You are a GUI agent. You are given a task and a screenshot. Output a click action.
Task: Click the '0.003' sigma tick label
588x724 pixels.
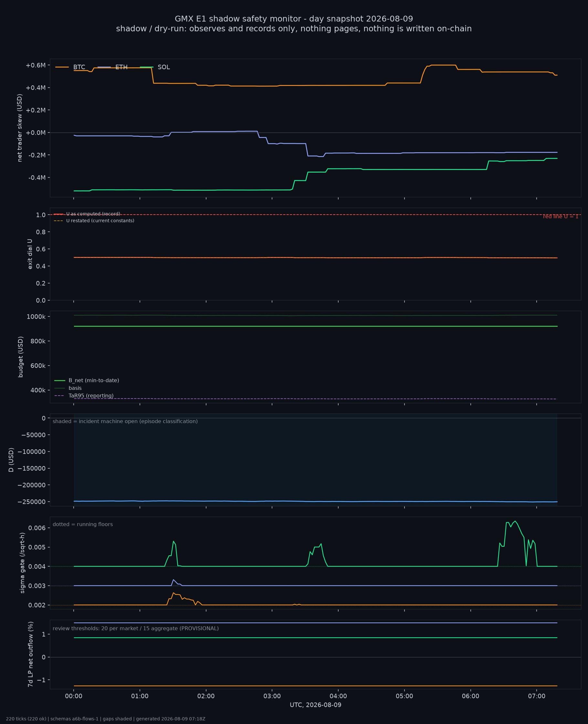coord(37,586)
